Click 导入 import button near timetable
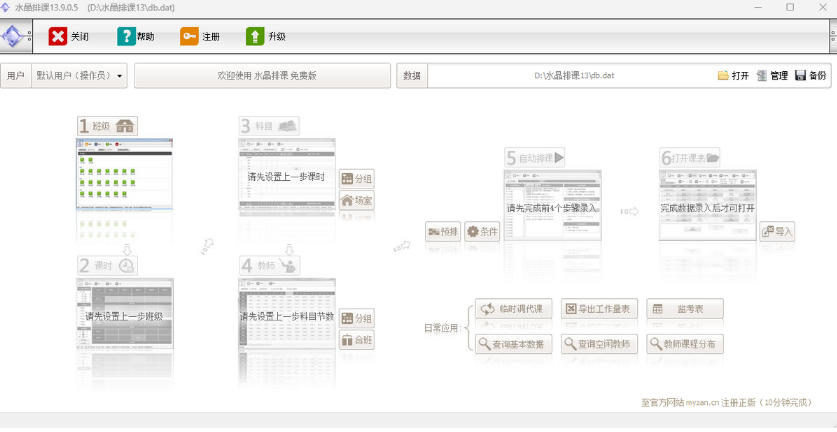 777,232
